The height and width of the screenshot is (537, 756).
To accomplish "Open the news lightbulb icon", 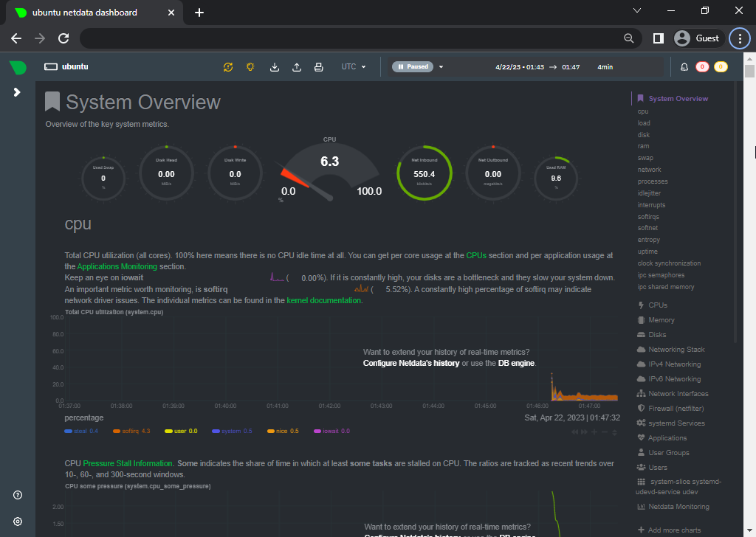I will 250,67.
